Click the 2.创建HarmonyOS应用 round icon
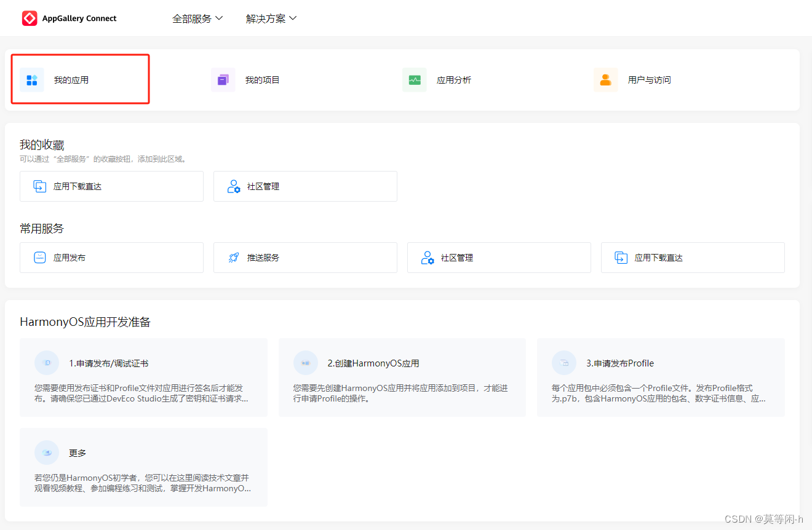The height and width of the screenshot is (530, 812). tap(306, 363)
